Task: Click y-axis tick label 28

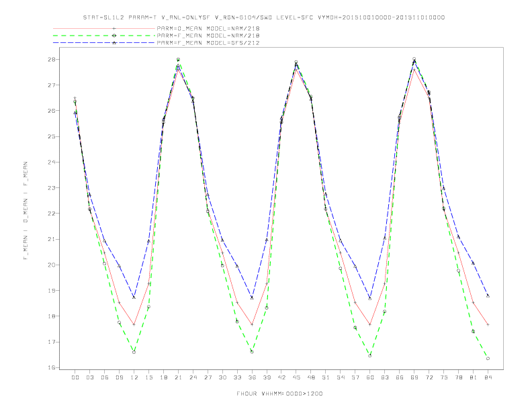Action: point(51,60)
